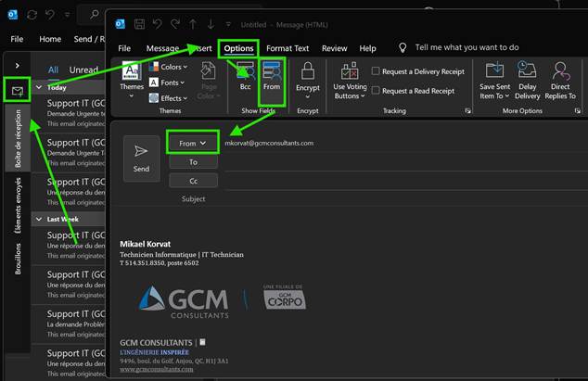Click into the Subject field
Screen dimensions: 588x381
pos(405,198)
